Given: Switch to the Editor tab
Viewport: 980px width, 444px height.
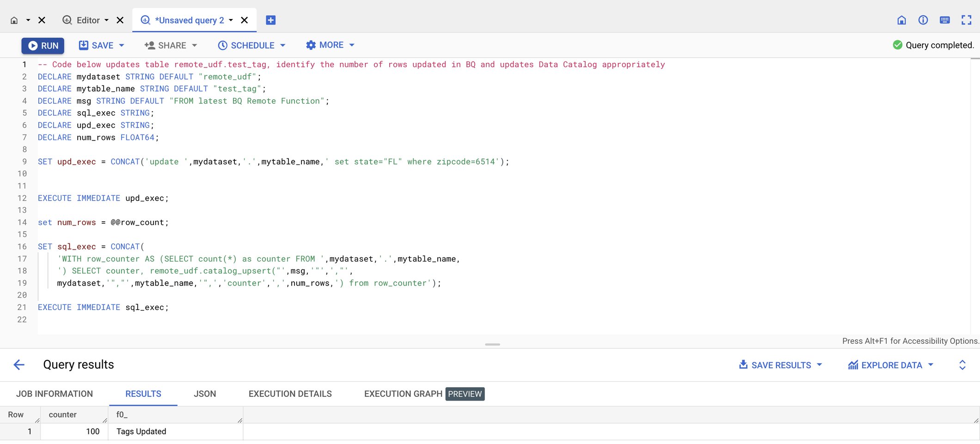Looking at the screenshot, I should click(88, 20).
